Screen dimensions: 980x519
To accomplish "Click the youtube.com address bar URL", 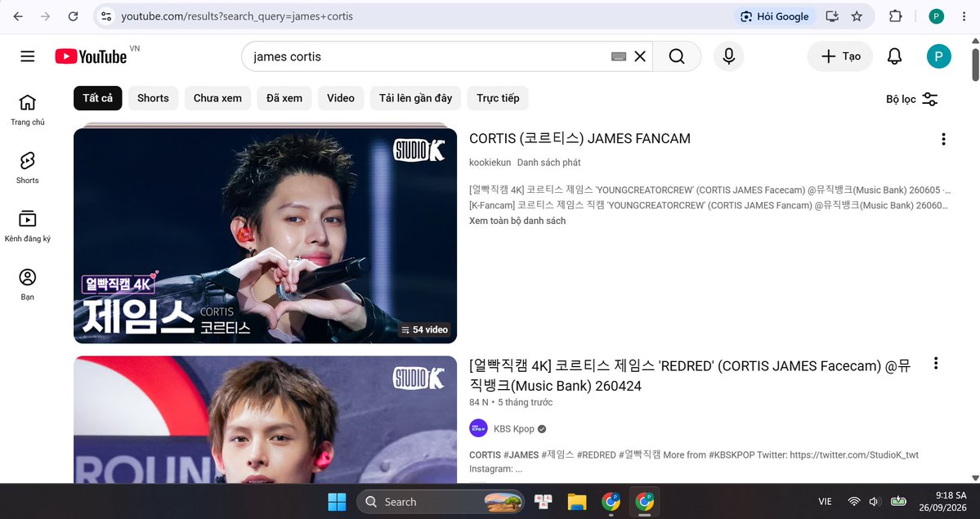I will pyautogui.click(x=238, y=16).
